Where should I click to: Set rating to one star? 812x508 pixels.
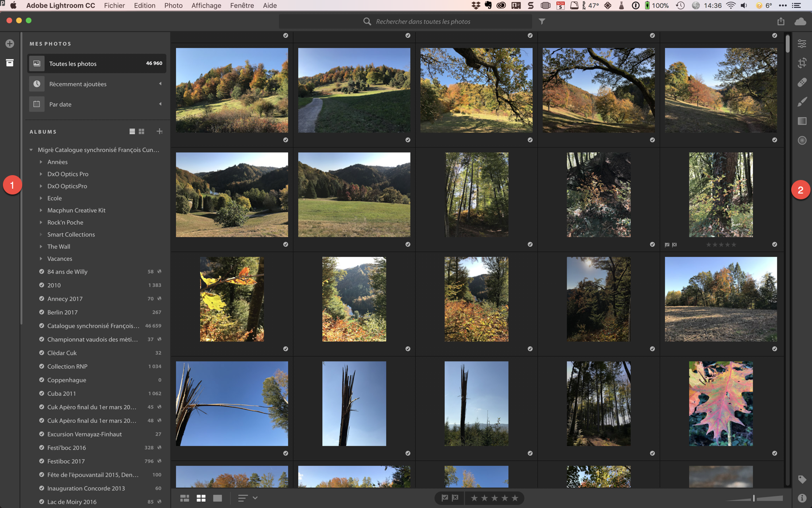(x=474, y=498)
